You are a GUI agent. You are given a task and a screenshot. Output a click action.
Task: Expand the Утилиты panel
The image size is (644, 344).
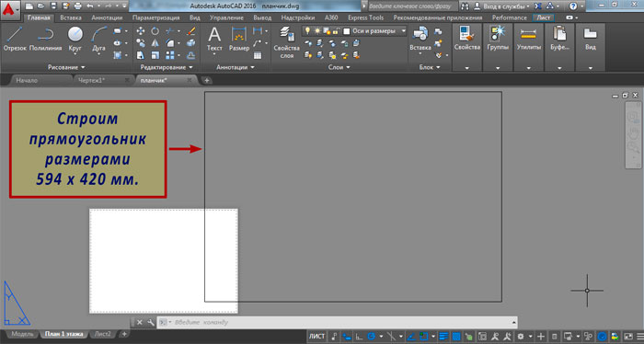pyautogui.click(x=528, y=68)
